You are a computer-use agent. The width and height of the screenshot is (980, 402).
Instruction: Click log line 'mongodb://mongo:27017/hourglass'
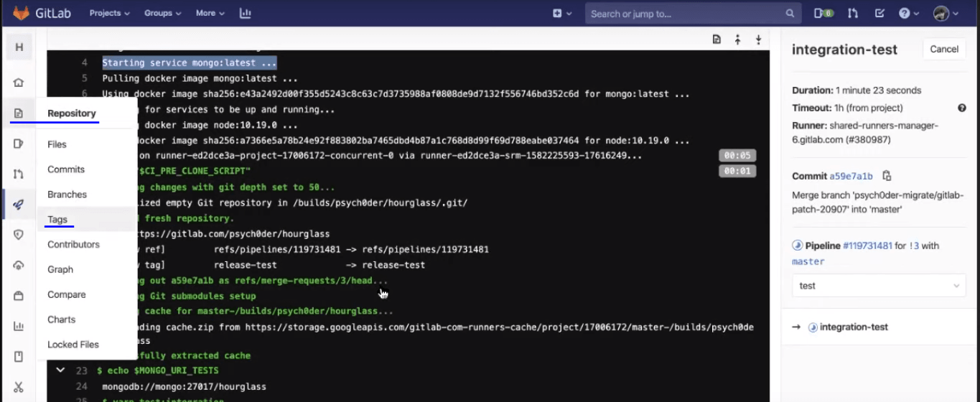click(x=184, y=386)
